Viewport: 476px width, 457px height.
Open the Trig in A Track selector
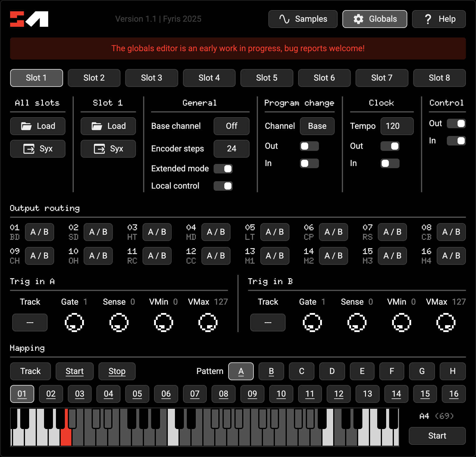(x=30, y=323)
